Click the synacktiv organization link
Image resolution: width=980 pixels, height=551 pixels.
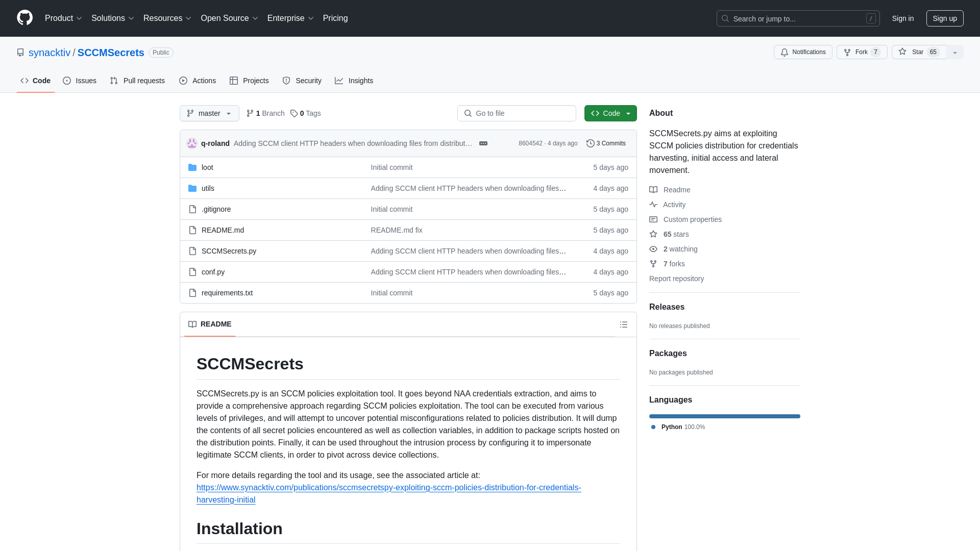pos(49,53)
